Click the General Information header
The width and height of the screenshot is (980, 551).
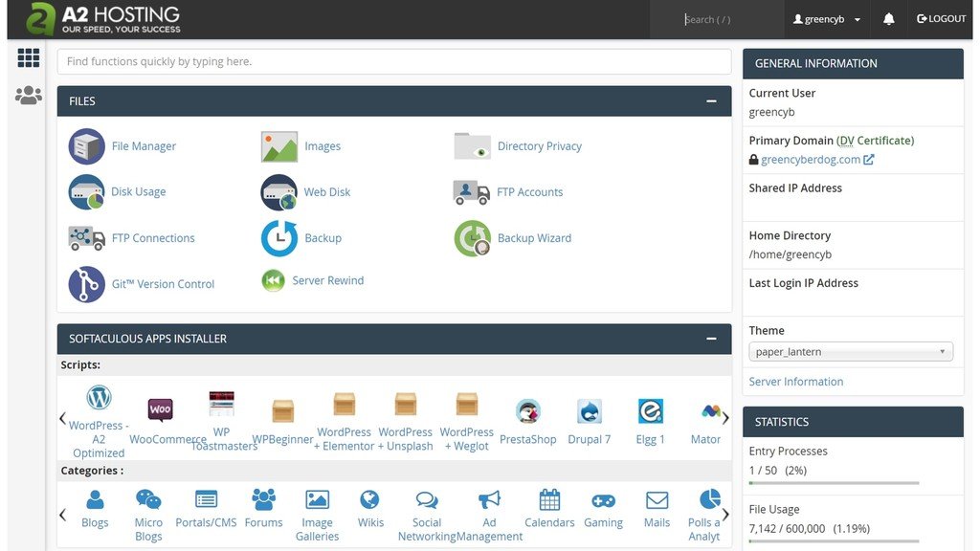pos(853,64)
